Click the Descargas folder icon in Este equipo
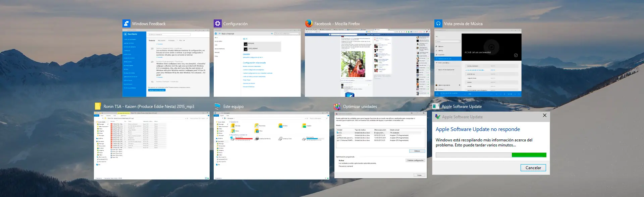The image size is (644, 197). click(233, 126)
